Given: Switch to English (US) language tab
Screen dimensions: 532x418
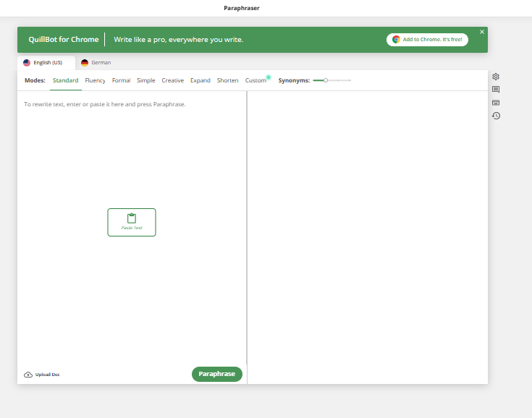Looking at the screenshot, I should click(46, 63).
